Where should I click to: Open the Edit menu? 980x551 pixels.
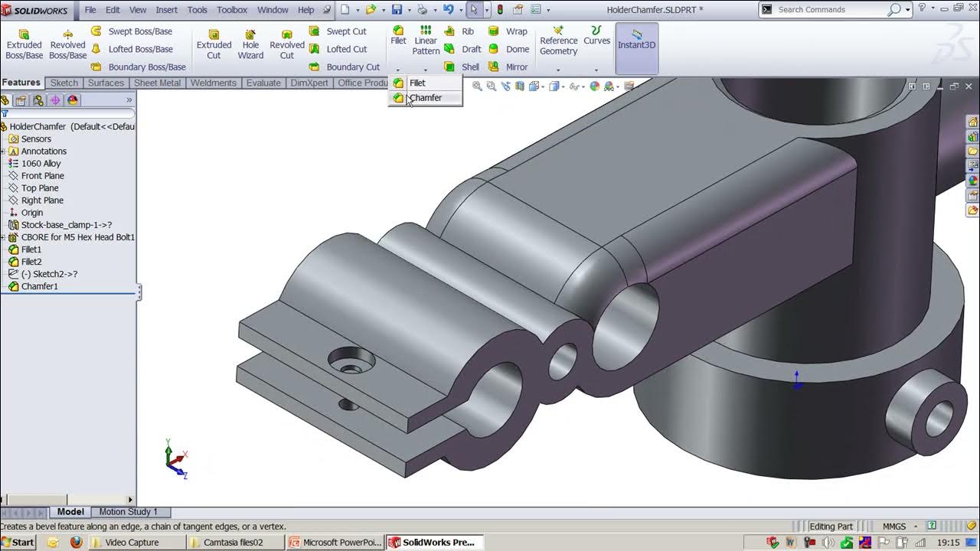click(113, 10)
